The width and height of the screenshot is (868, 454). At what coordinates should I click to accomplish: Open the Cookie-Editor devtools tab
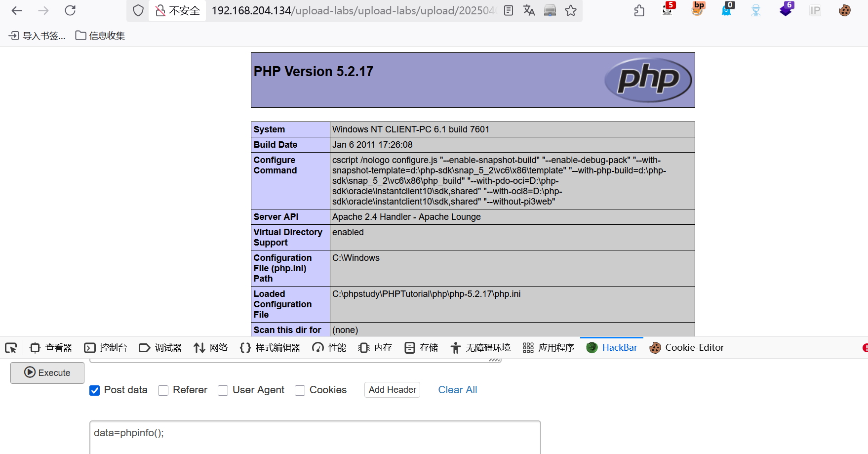[x=687, y=348]
